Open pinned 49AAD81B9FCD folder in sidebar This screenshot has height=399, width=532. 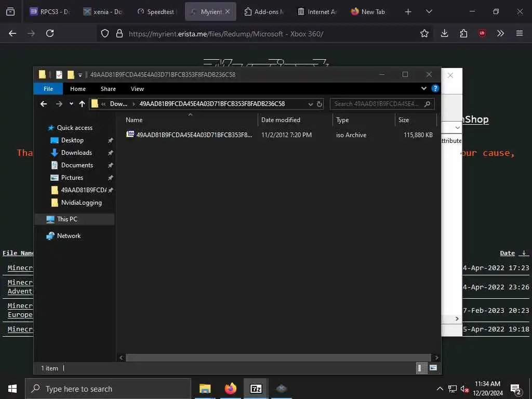coord(84,190)
